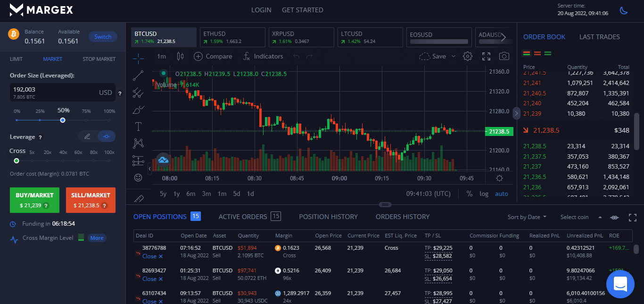Expand the chart Save options arrow
Screen dimensions: 644x304
454,56
